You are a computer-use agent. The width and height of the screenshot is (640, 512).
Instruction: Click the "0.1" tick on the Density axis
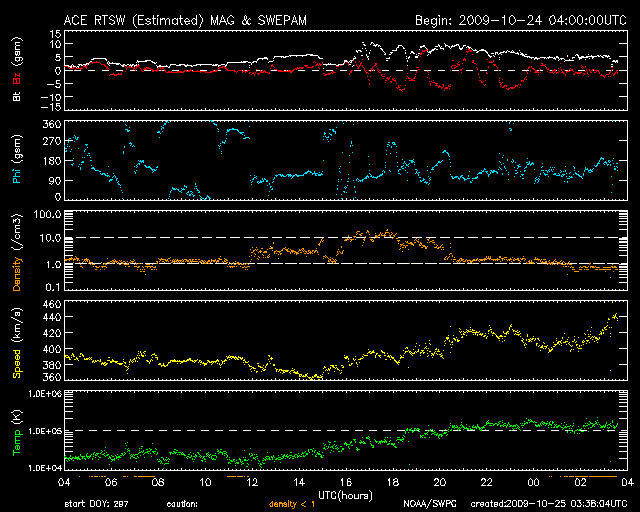tap(53, 287)
